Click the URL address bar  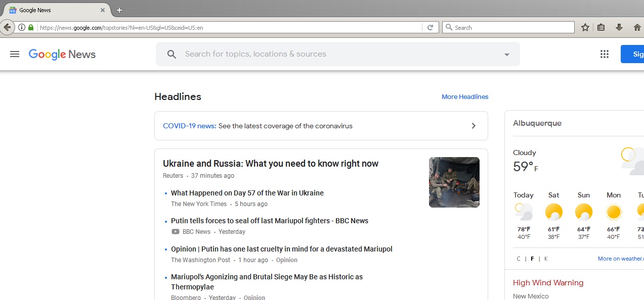pos(230,27)
